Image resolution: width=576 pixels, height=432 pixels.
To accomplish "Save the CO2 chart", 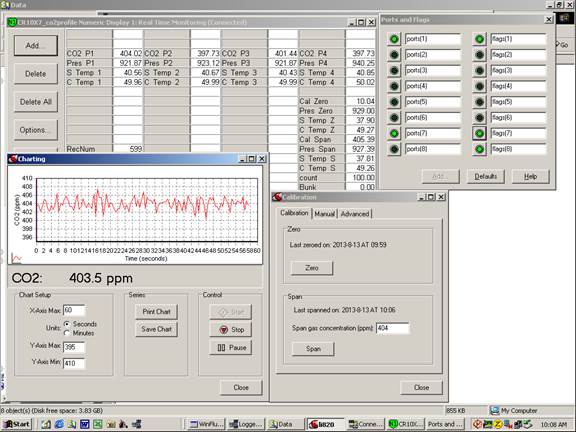I will (156, 329).
